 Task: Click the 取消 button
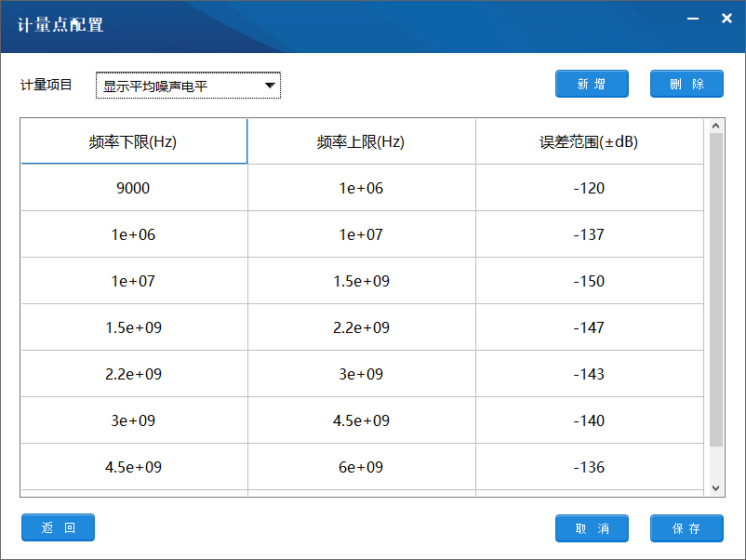click(x=592, y=527)
